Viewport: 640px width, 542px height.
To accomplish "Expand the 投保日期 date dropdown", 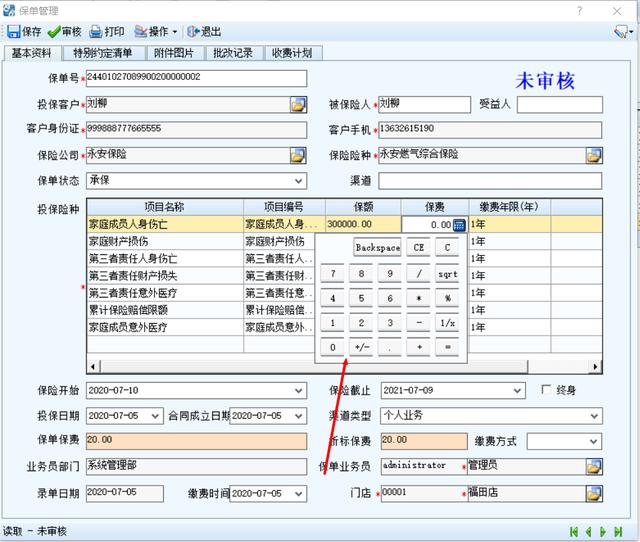I will pyautogui.click(x=155, y=416).
